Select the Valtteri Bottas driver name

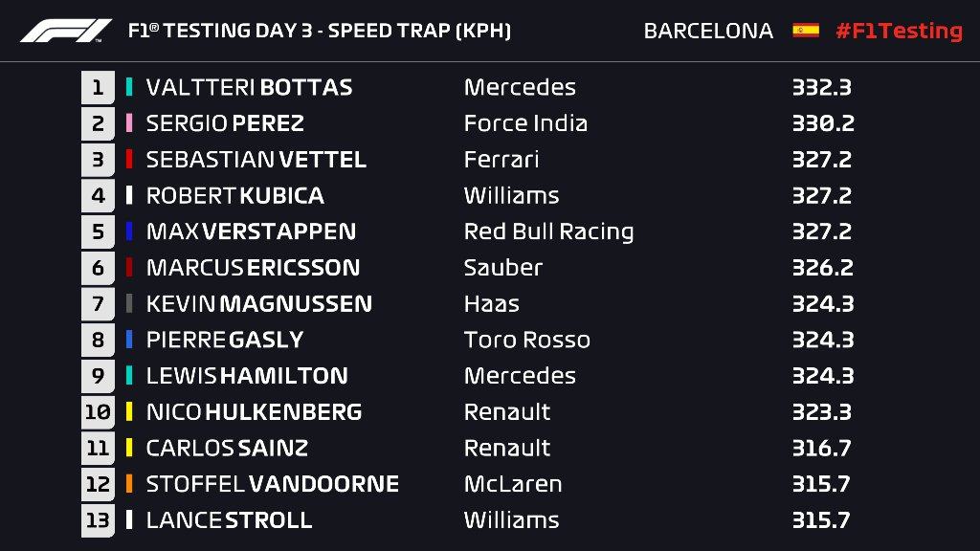click(x=250, y=87)
